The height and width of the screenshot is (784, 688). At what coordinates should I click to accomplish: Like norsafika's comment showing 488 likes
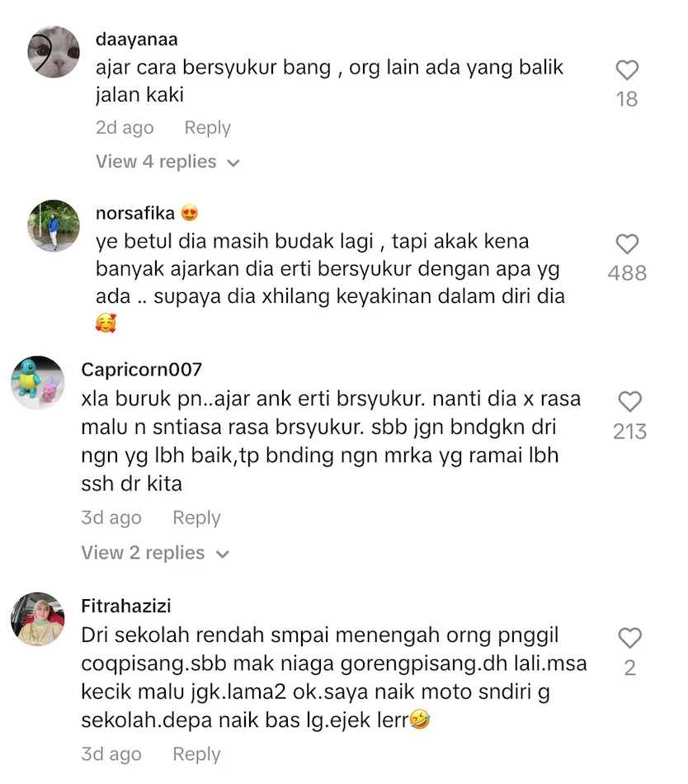coord(627,244)
